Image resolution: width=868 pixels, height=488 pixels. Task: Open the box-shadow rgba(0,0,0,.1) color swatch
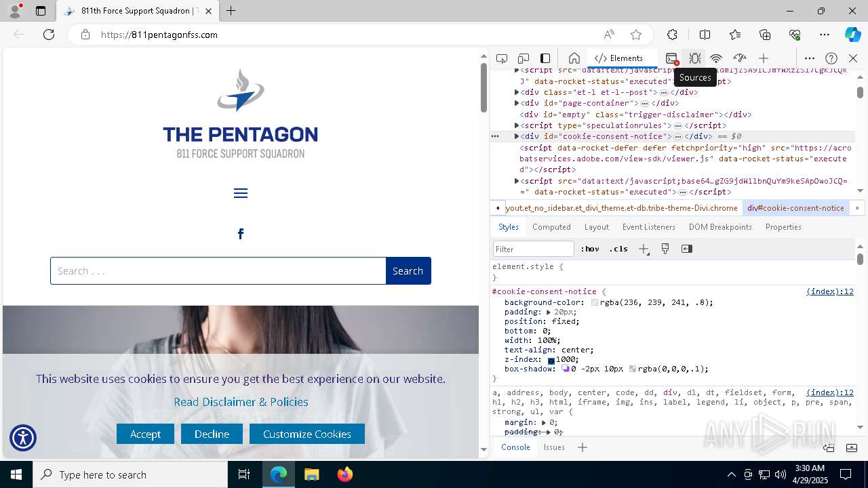[x=633, y=369]
